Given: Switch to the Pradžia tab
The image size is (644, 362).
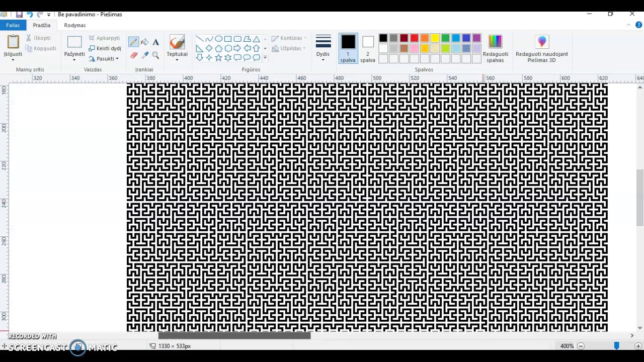Looking at the screenshot, I should (42, 25).
